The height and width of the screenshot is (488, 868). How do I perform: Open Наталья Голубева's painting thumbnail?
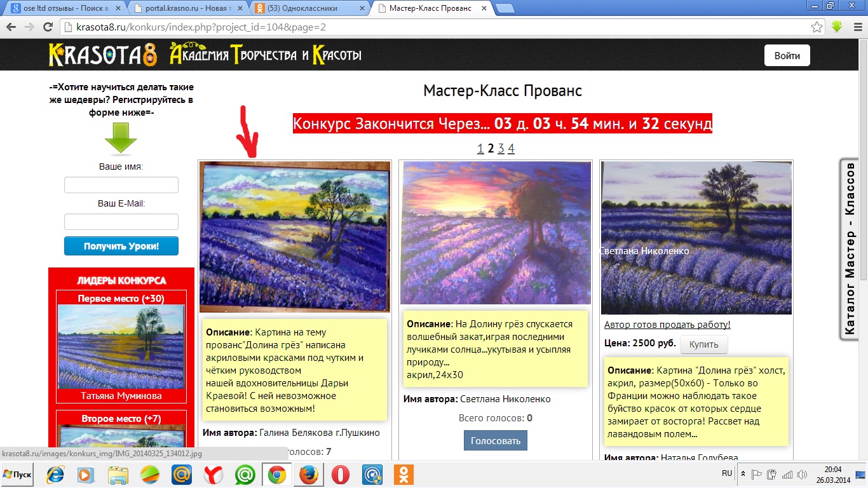click(696, 238)
